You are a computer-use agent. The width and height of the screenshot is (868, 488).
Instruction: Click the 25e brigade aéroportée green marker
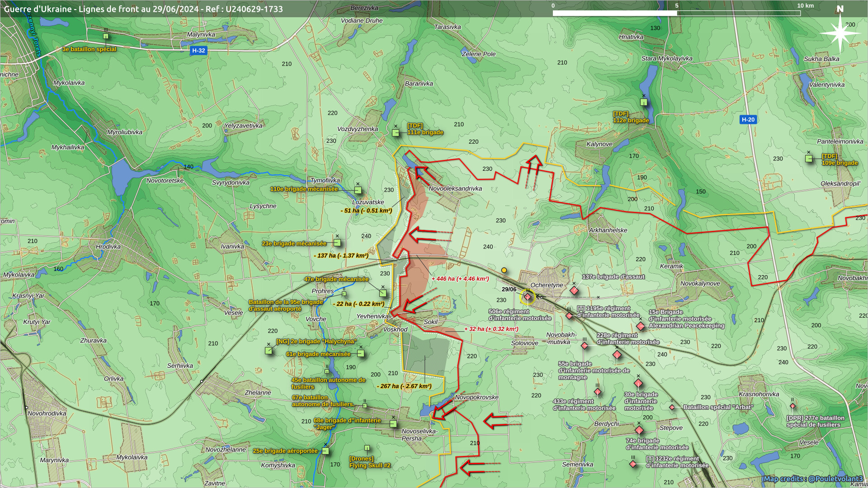tap(325, 451)
